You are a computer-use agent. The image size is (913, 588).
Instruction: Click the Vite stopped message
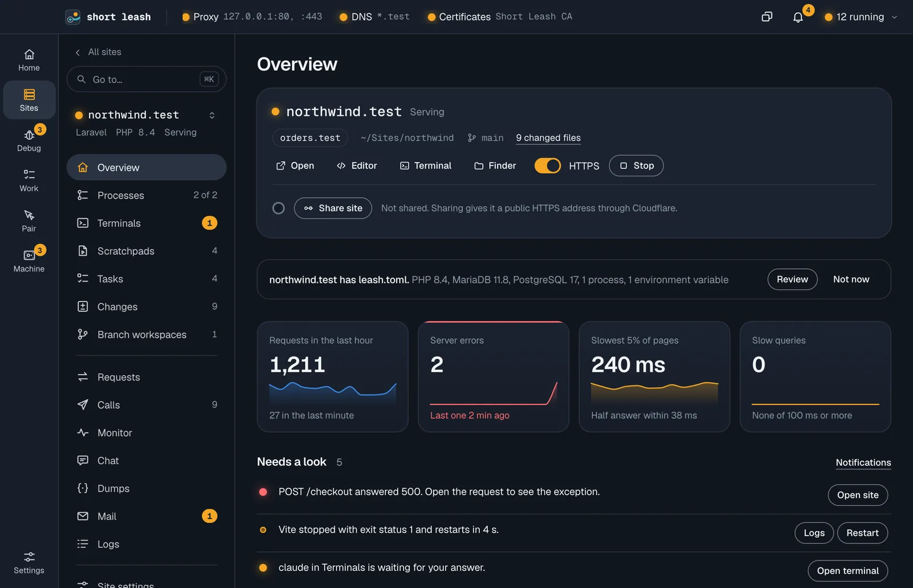click(389, 530)
